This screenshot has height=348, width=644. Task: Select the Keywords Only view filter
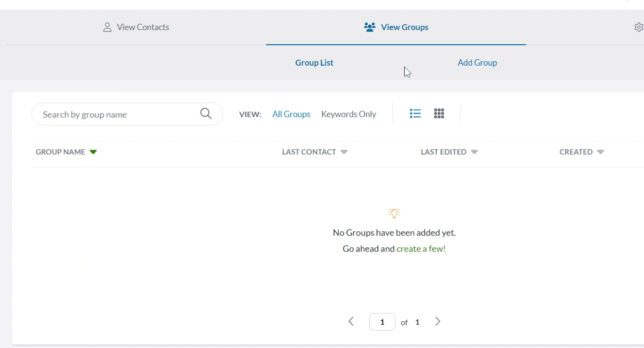(348, 114)
